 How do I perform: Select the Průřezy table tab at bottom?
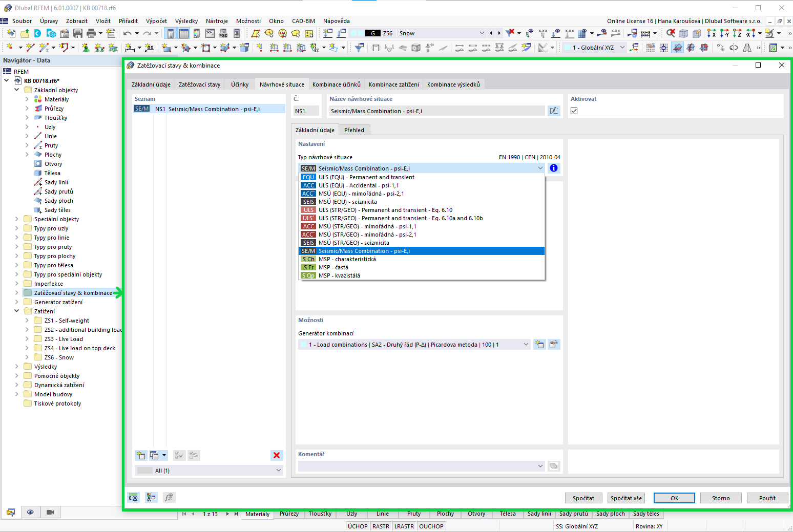(x=289, y=514)
